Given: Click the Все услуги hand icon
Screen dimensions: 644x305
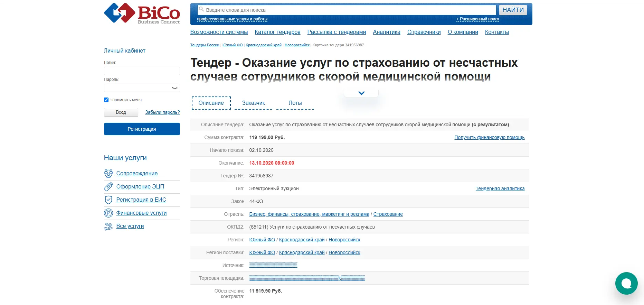Looking at the screenshot, I should click(108, 226).
